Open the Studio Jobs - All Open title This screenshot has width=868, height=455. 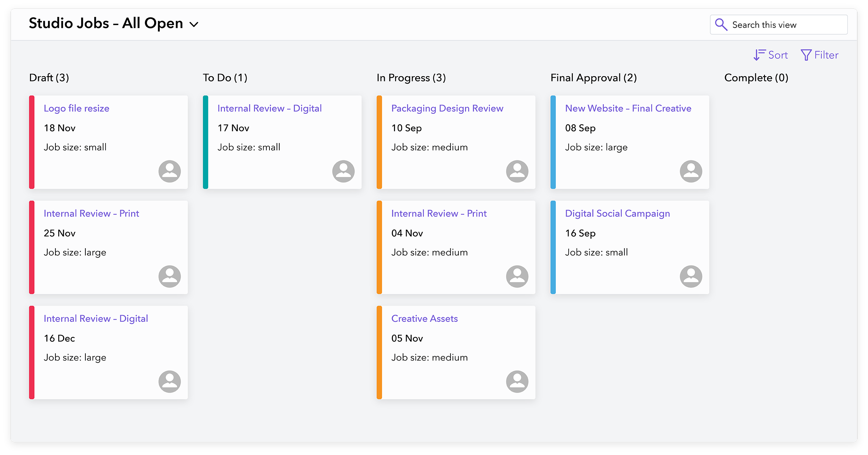click(x=106, y=23)
